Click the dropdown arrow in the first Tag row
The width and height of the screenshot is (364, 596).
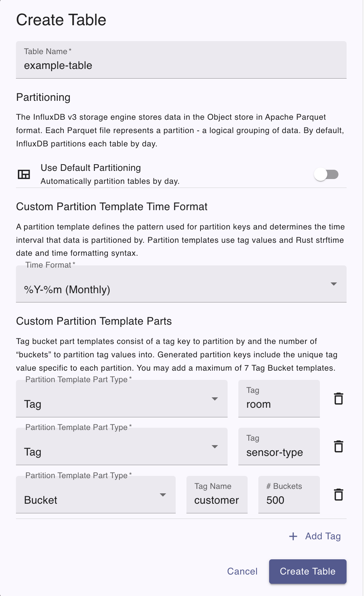pos(215,399)
